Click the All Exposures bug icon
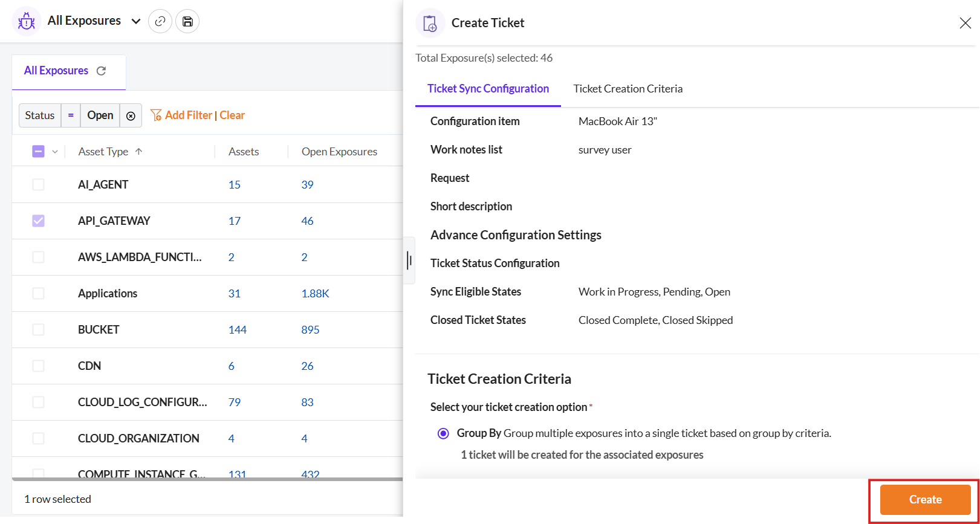Viewport: 980px width, 524px height. tap(27, 21)
